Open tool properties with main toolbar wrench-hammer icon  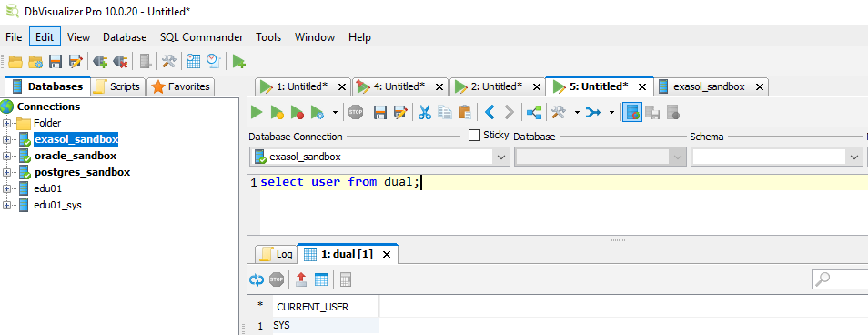169,62
